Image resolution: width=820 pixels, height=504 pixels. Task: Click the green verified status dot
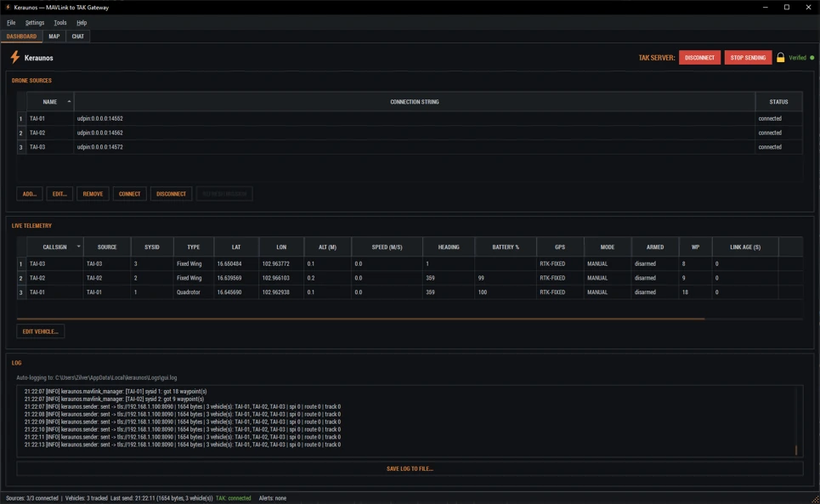pos(812,58)
